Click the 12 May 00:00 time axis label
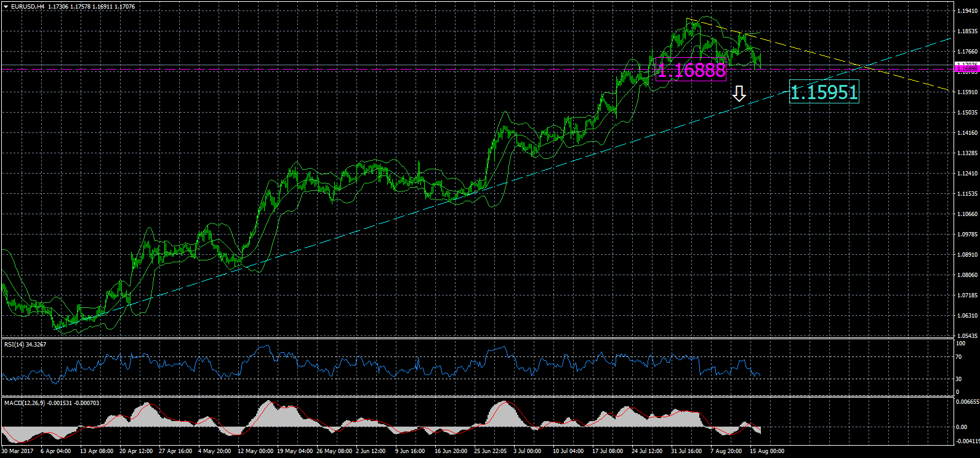Image resolution: width=980 pixels, height=458 pixels. 255,451
